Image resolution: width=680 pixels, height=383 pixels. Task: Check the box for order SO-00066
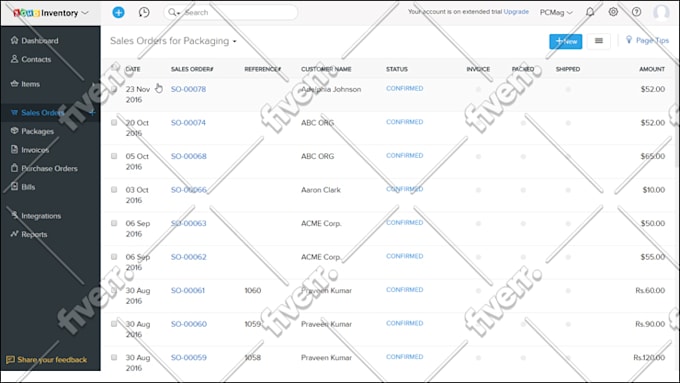click(114, 190)
